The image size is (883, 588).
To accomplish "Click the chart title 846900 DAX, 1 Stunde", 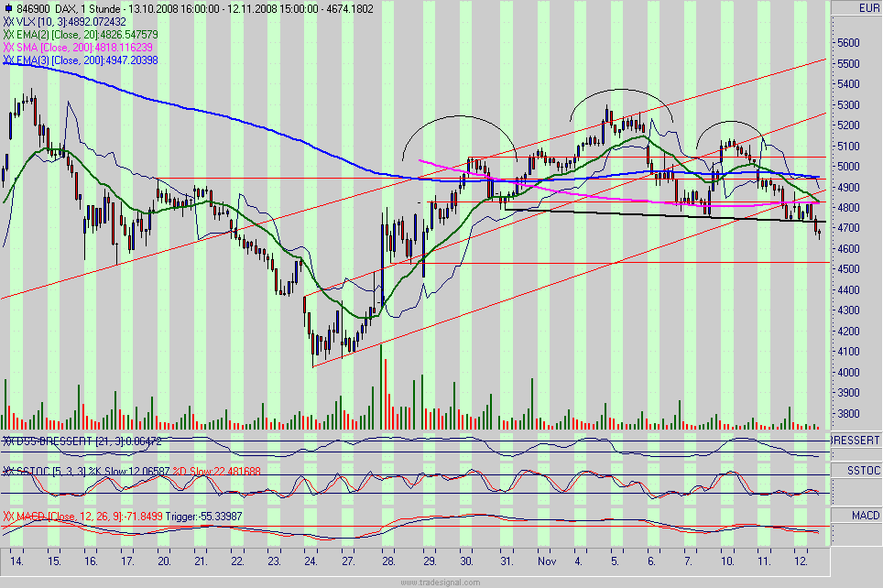I will [68, 9].
